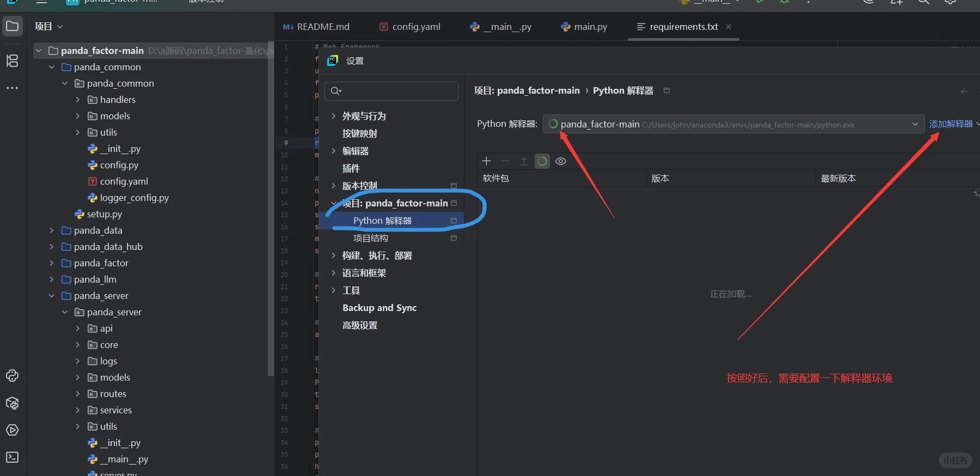Expand the panda_data_hub folder
Image resolution: width=980 pixels, height=476 pixels.
(52, 247)
